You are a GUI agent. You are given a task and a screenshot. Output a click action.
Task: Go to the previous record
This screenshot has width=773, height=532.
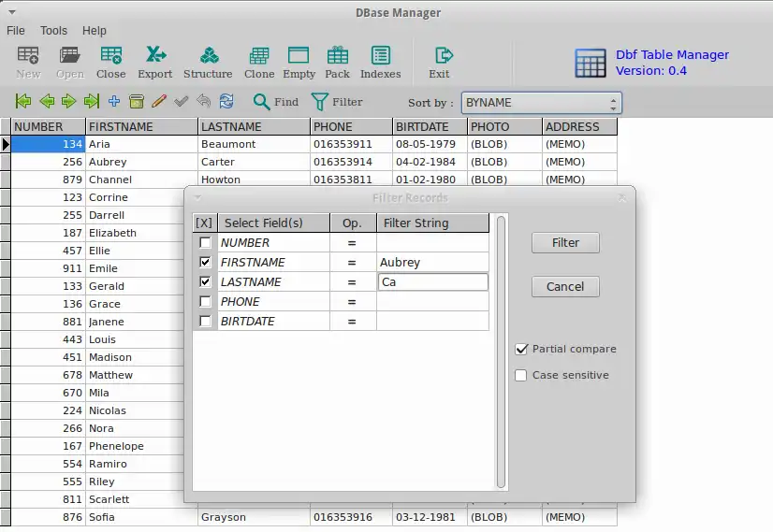click(47, 101)
